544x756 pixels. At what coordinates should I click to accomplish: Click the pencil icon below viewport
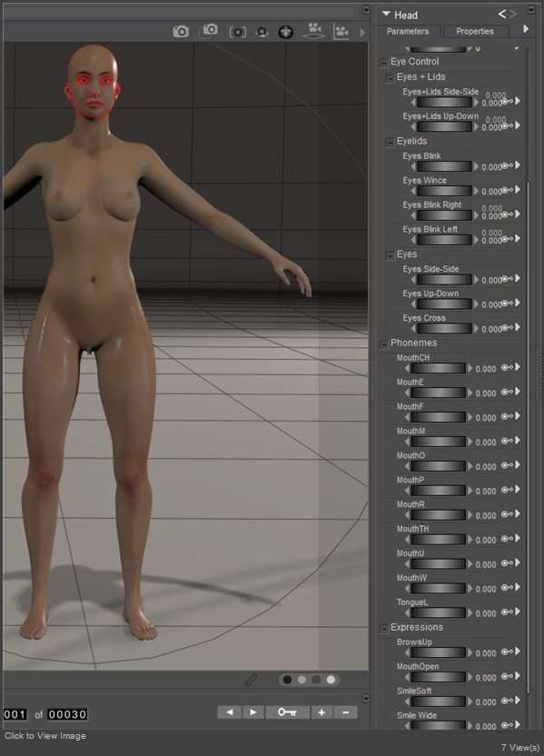pos(251,680)
